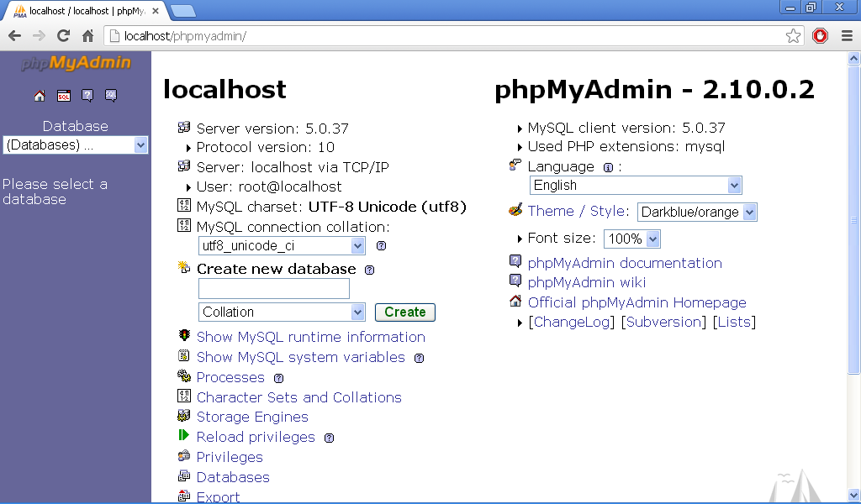Click the Databases icon
Image resolution: width=861 pixels, height=504 pixels.
pyautogui.click(x=184, y=475)
